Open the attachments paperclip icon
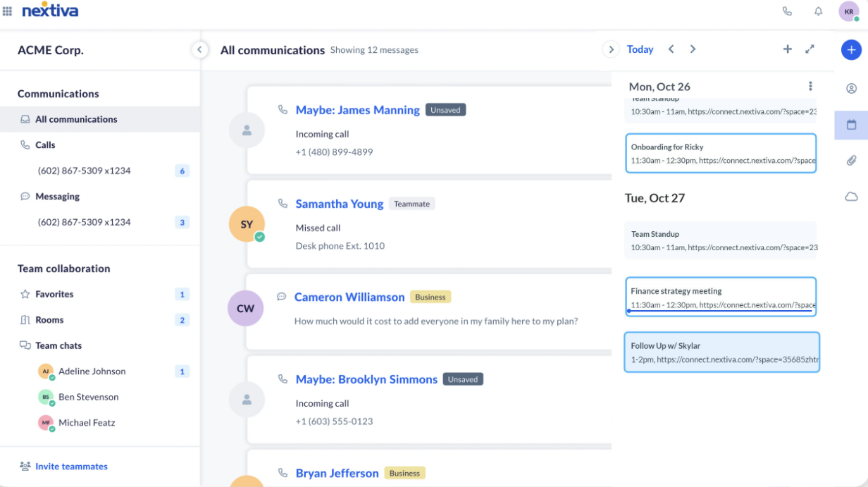 851,161
